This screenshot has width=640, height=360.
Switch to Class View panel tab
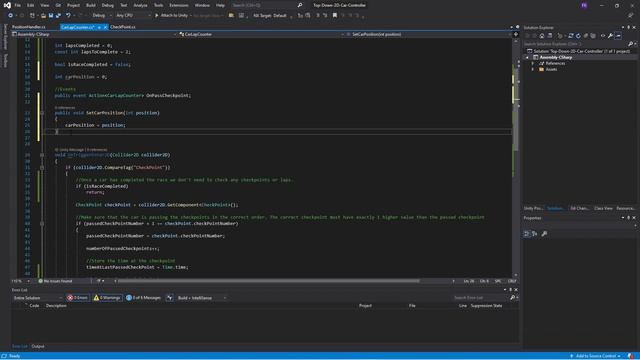click(x=603, y=209)
